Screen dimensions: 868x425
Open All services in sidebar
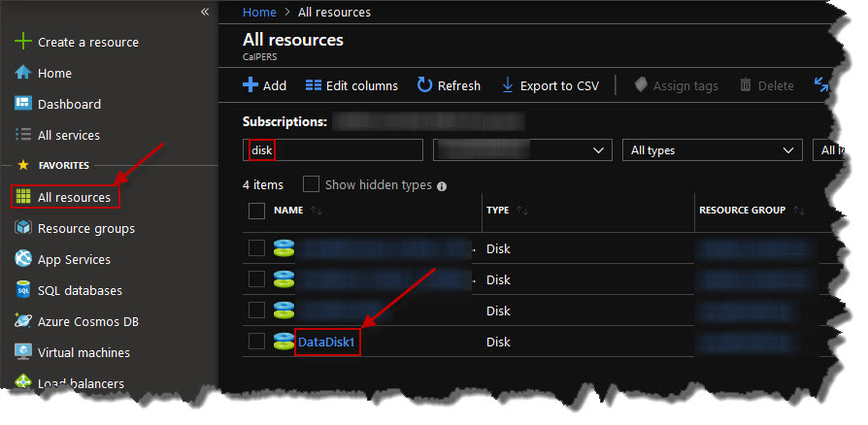69,135
